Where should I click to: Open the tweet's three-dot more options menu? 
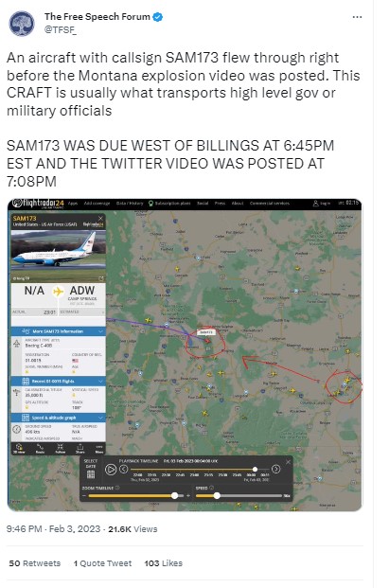357,17
